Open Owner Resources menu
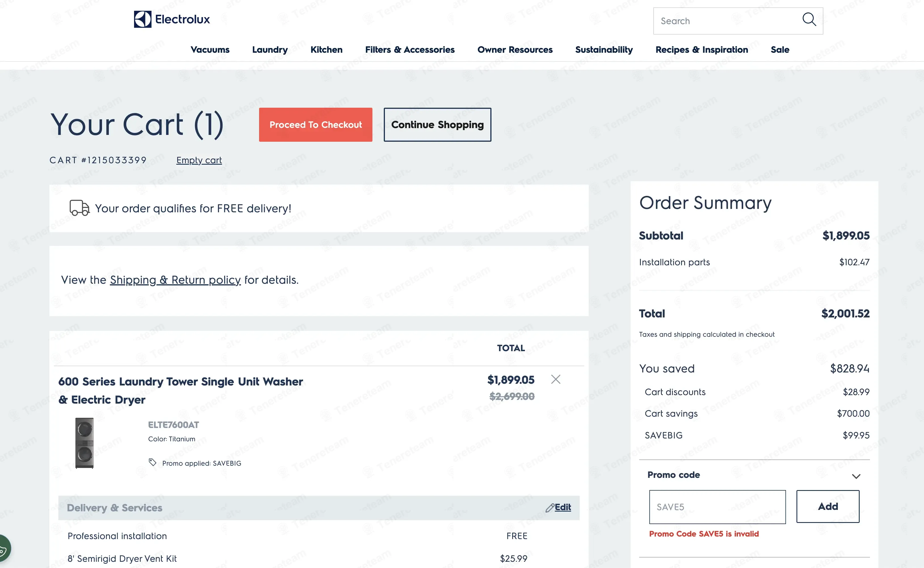Screen dimensions: 924x568 (x=515, y=50)
